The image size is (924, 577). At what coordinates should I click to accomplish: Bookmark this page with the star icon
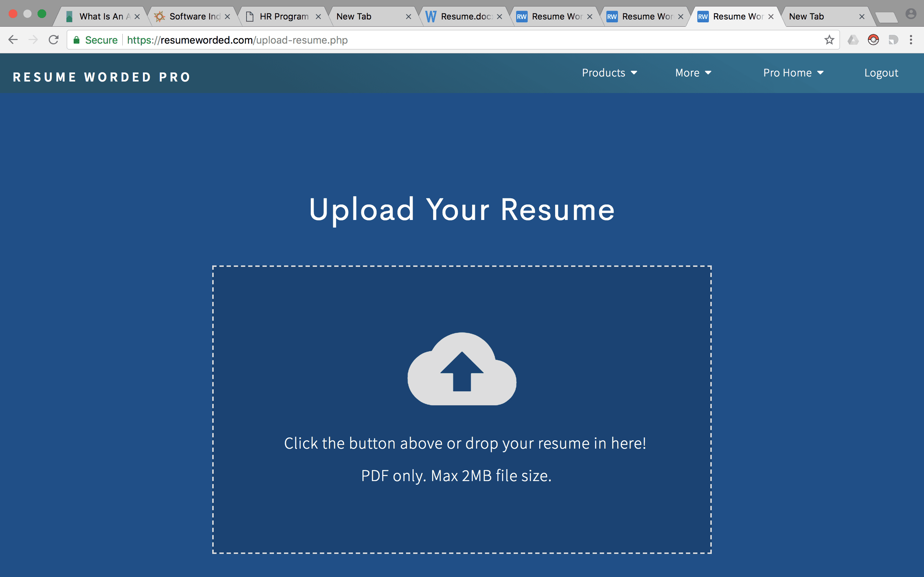(x=829, y=40)
